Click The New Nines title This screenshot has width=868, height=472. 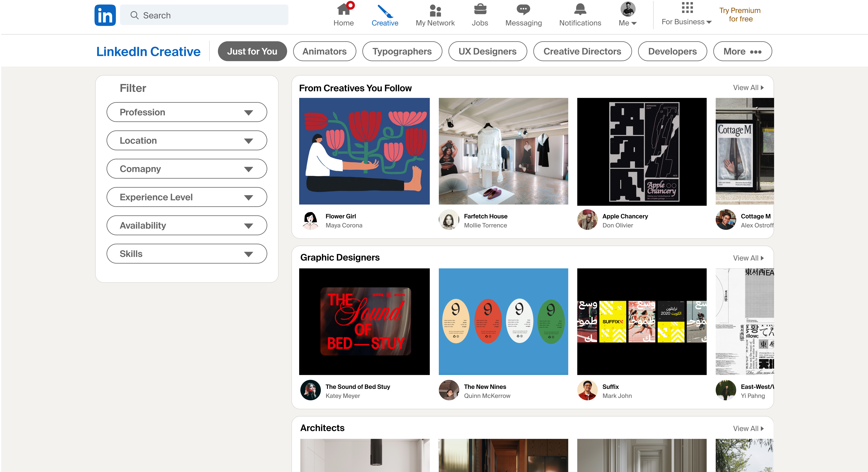click(x=485, y=387)
